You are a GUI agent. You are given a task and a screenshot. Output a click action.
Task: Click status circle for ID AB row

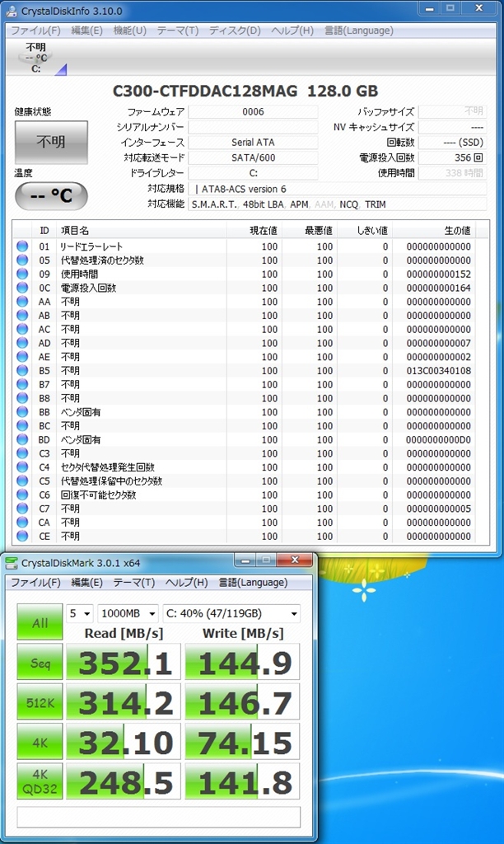(22, 316)
